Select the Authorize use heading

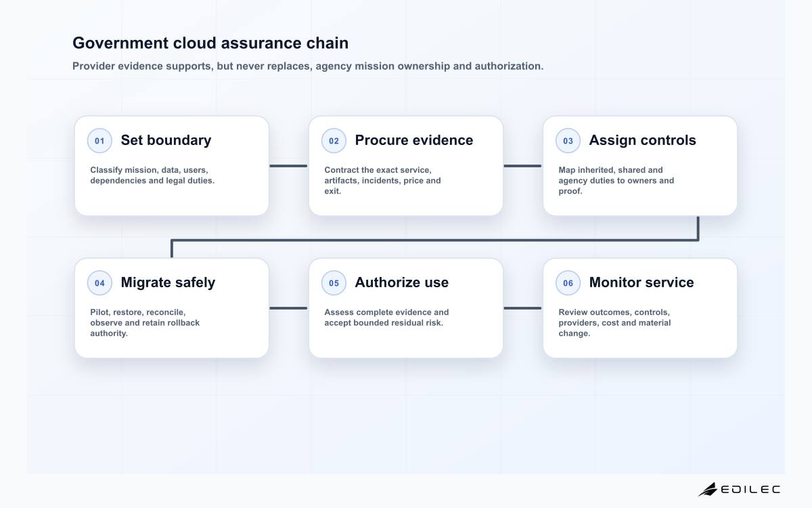(402, 282)
